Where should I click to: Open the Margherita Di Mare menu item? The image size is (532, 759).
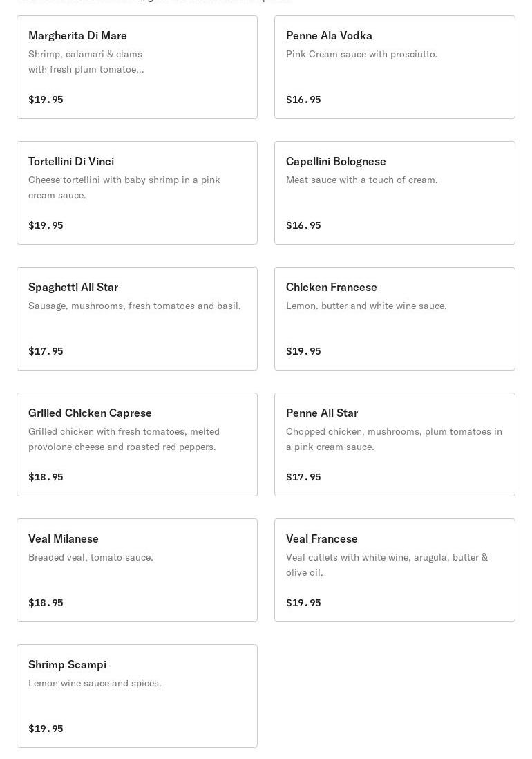coord(137,67)
